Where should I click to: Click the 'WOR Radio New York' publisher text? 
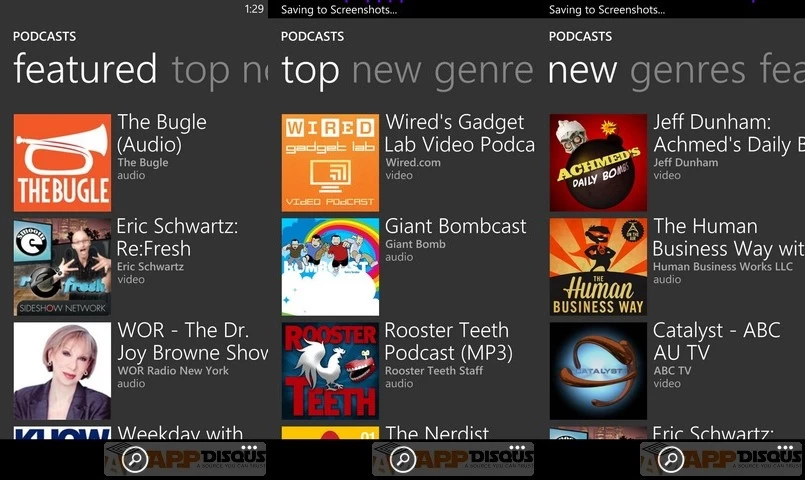pyautogui.click(x=173, y=371)
